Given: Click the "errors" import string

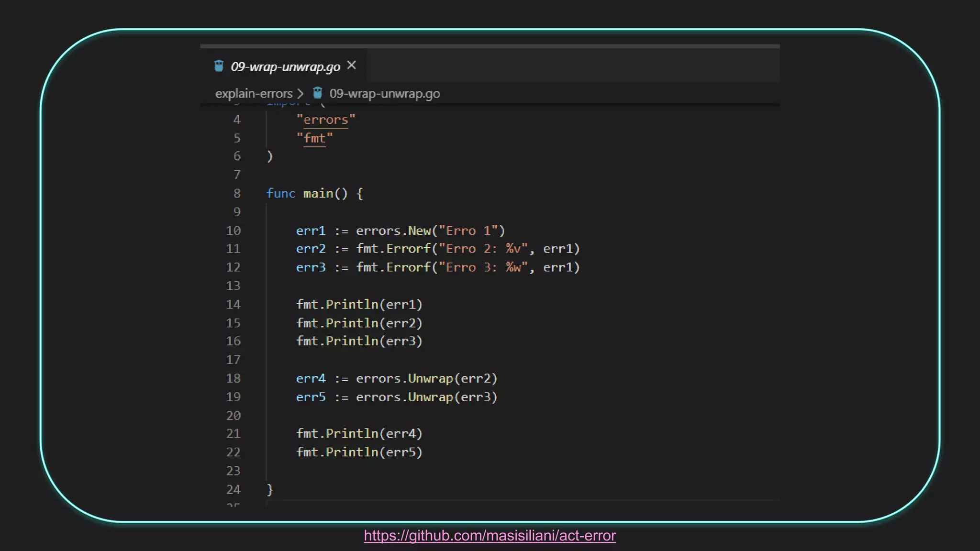Looking at the screenshot, I should [x=326, y=120].
